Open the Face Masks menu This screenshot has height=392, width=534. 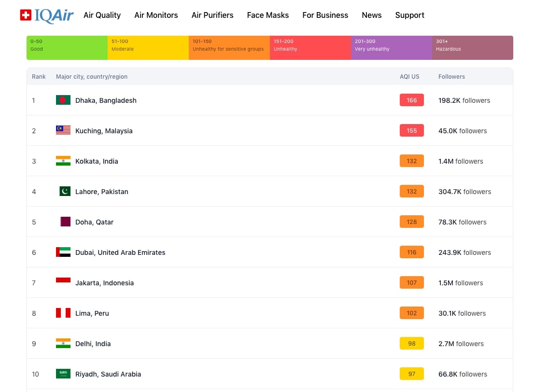coord(268,15)
